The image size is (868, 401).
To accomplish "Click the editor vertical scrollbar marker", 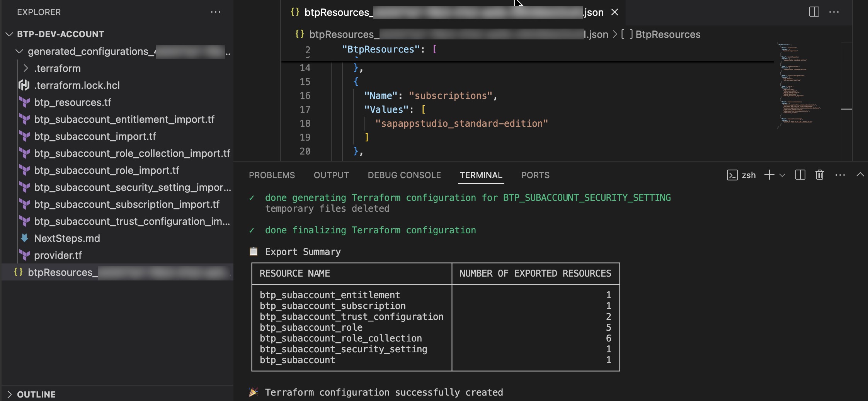I will coord(846,109).
